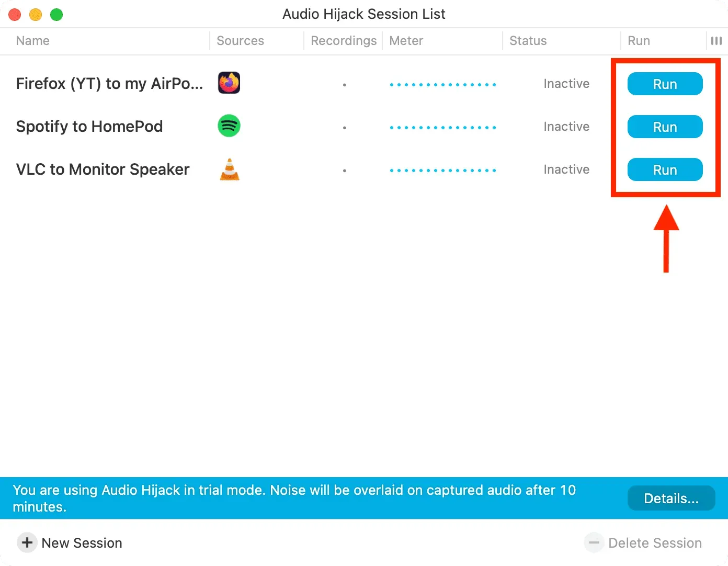
Task: Sort sessions by Name column header
Action: (33, 41)
